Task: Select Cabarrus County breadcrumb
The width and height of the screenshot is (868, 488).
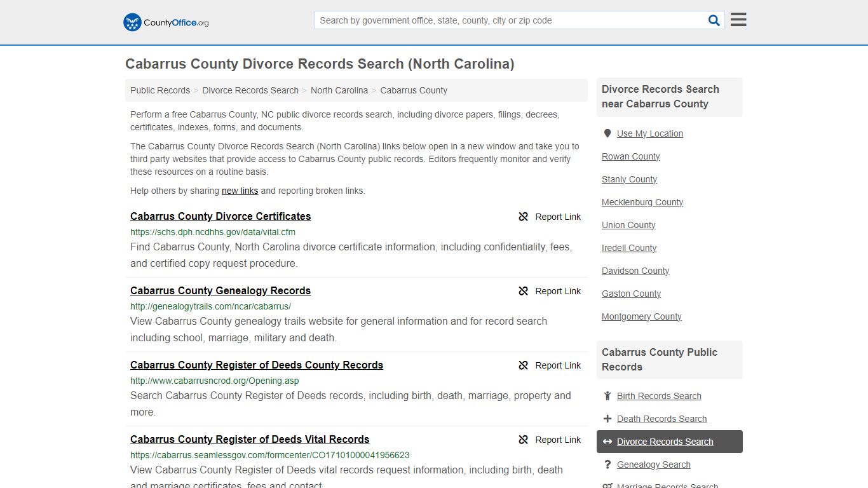Action: coord(414,90)
